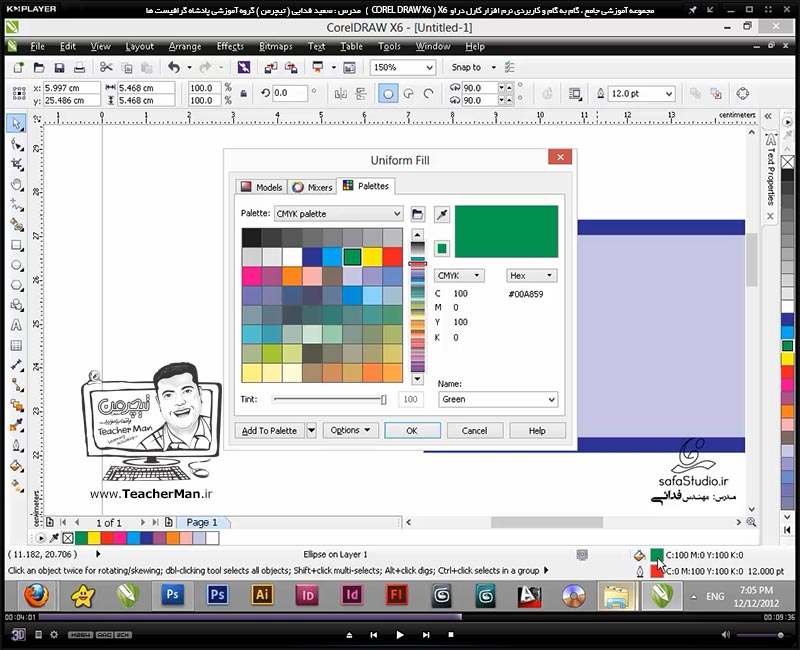The image size is (800, 650).
Task: Open Flash from the taskbar
Action: [396, 595]
